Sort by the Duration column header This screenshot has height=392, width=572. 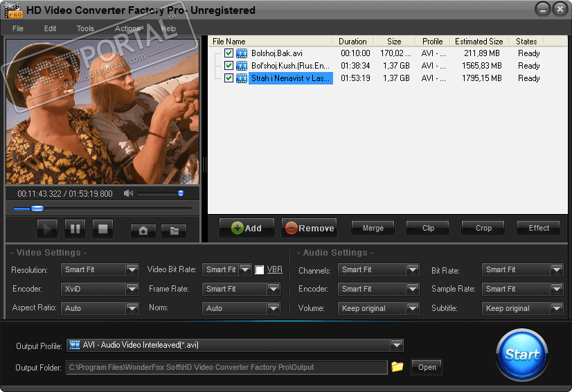[352, 42]
